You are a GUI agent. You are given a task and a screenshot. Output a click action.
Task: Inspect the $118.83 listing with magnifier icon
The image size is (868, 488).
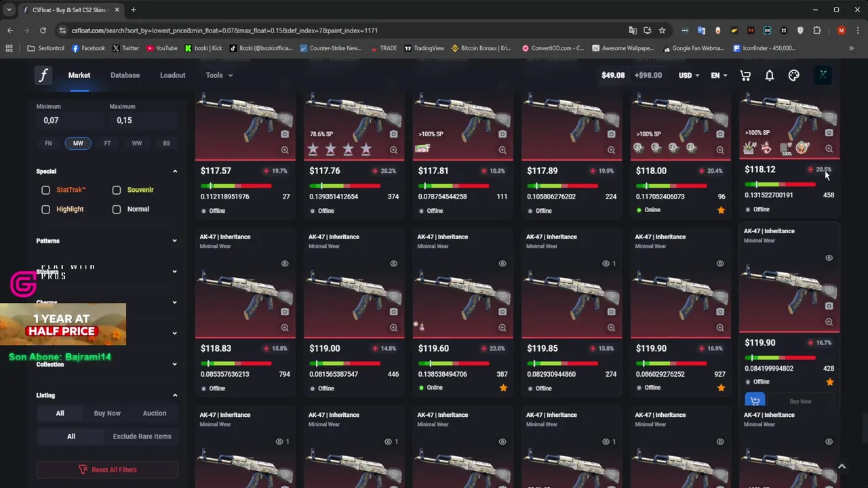[x=285, y=328]
